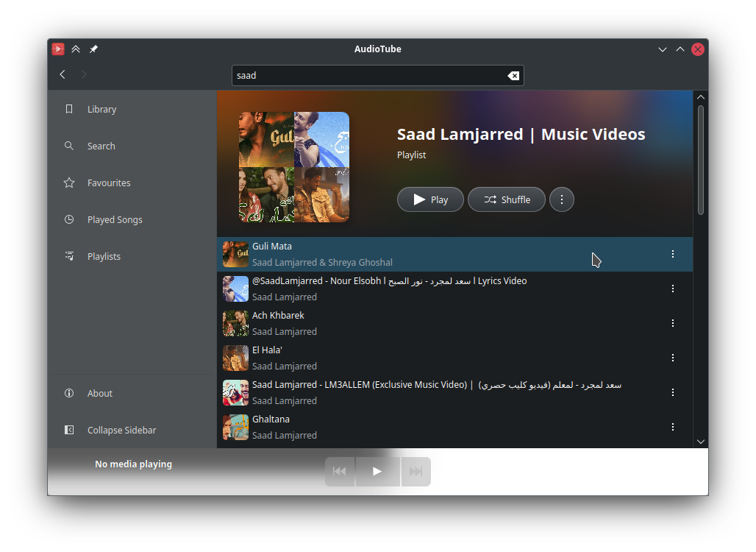Click the El Hala' thumbnail

point(235,358)
